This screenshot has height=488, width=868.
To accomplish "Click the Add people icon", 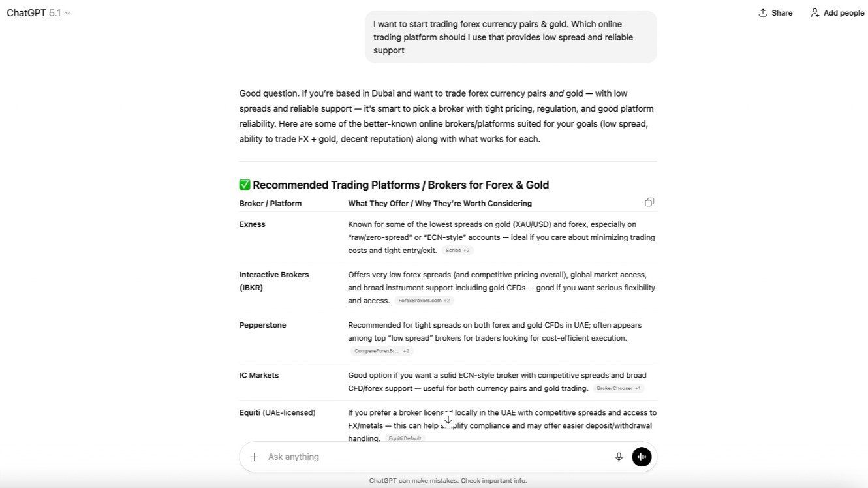I will (815, 13).
